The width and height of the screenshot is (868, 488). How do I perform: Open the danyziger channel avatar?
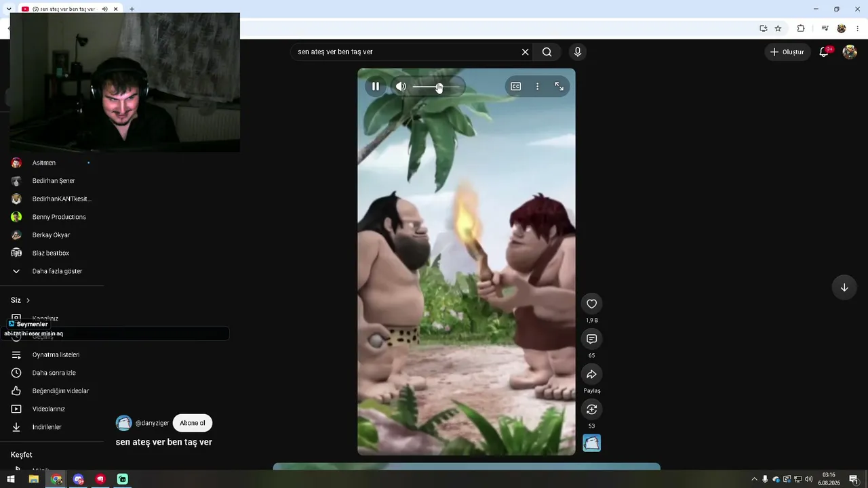123,423
